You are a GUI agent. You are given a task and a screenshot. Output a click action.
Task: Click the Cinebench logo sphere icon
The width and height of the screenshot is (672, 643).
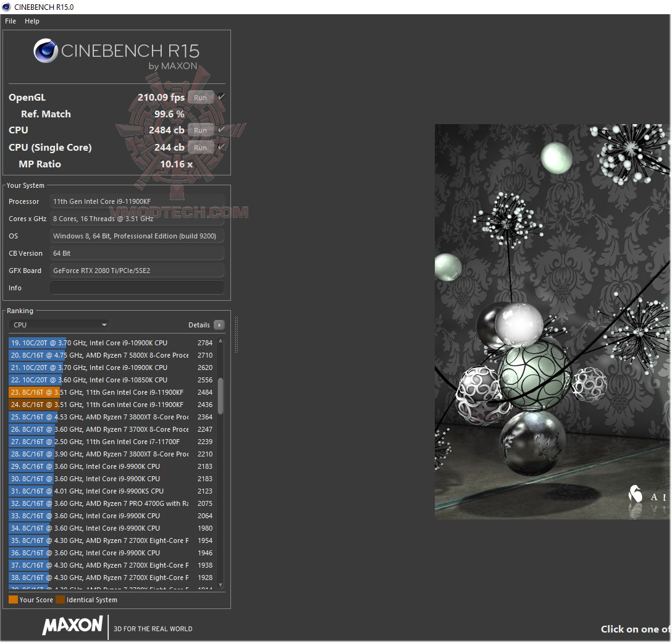(46, 51)
